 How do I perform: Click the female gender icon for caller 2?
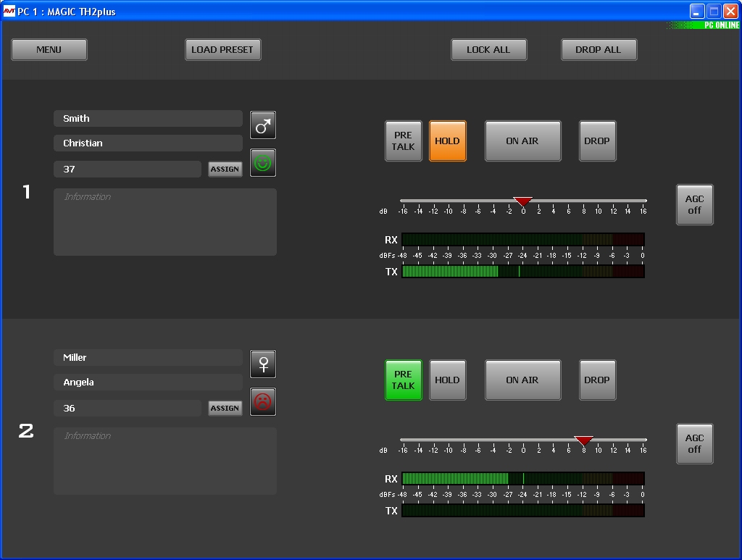263,364
